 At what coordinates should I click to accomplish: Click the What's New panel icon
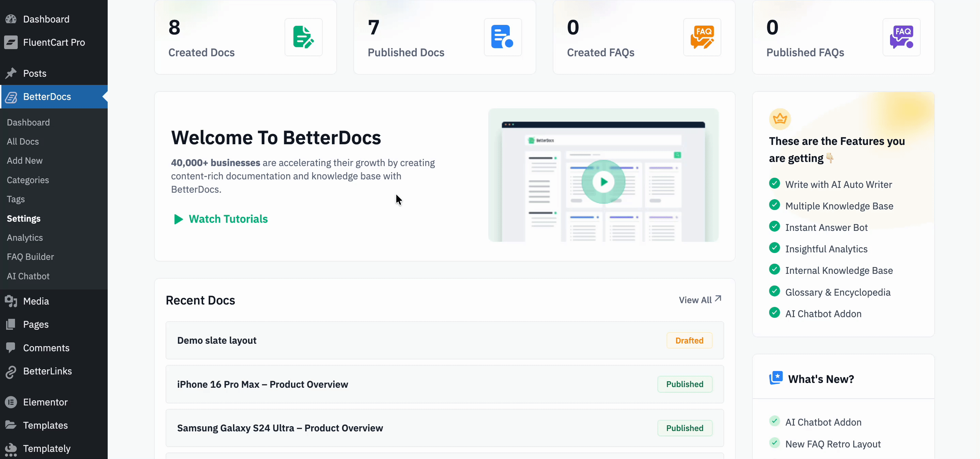[776, 378]
